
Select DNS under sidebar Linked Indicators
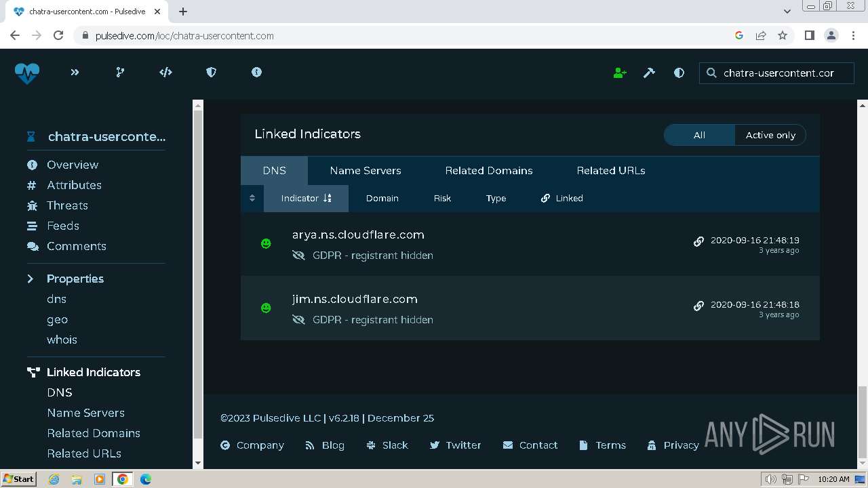(60, 392)
